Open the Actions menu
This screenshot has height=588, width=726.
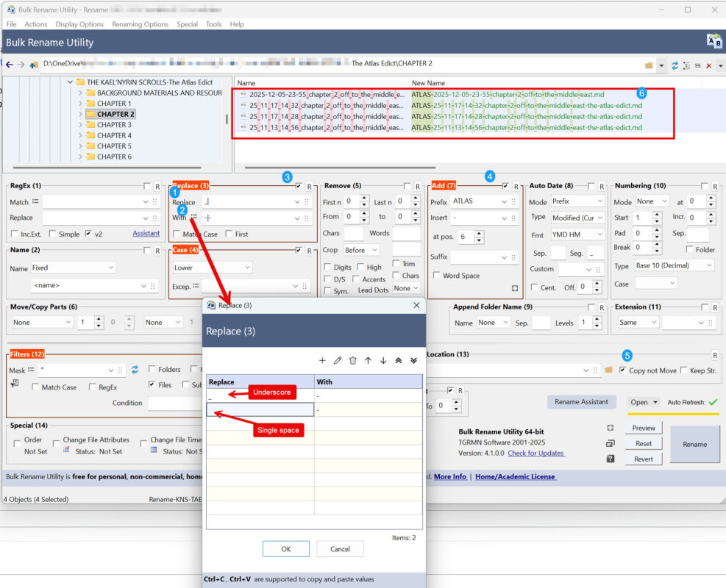click(x=35, y=24)
